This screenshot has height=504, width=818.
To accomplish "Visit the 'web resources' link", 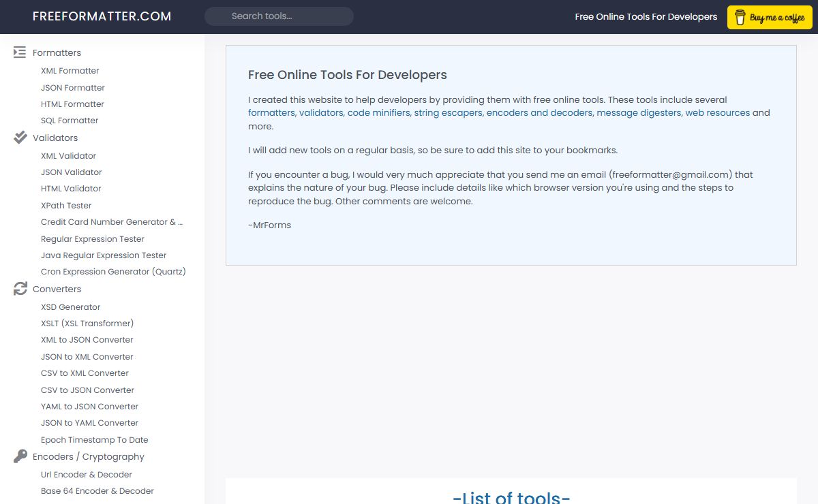I will coord(717,113).
